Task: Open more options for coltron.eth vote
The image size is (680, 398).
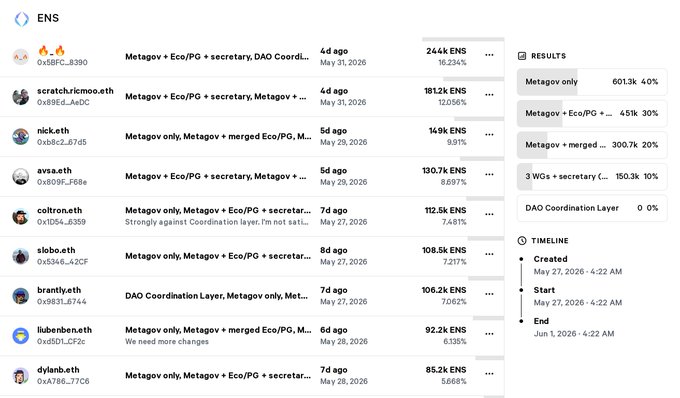Action: (489, 214)
